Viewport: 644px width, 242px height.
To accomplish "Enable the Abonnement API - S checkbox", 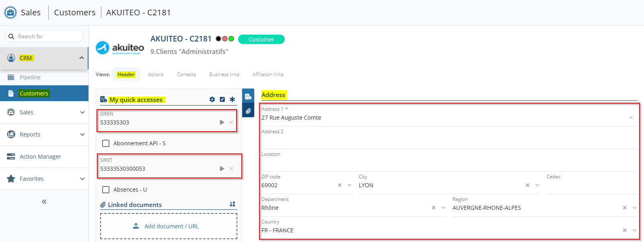I will (x=106, y=143).
